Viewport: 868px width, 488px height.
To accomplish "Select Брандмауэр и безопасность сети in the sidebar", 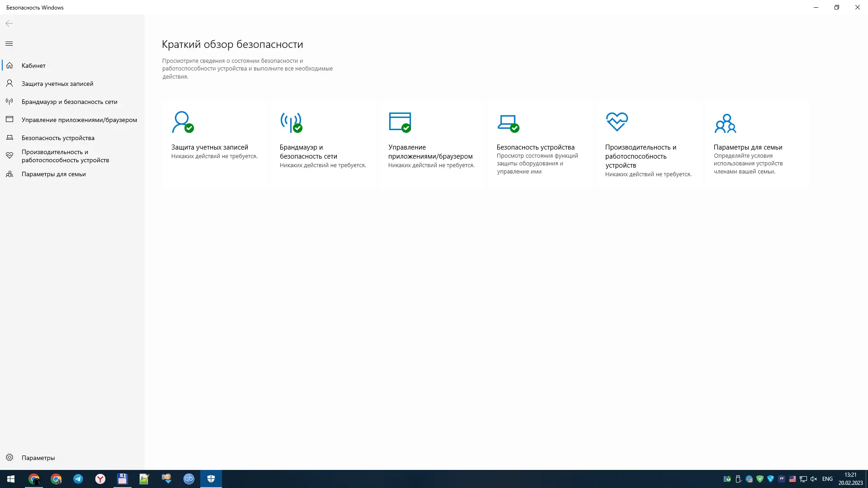I will pos(69,101).
